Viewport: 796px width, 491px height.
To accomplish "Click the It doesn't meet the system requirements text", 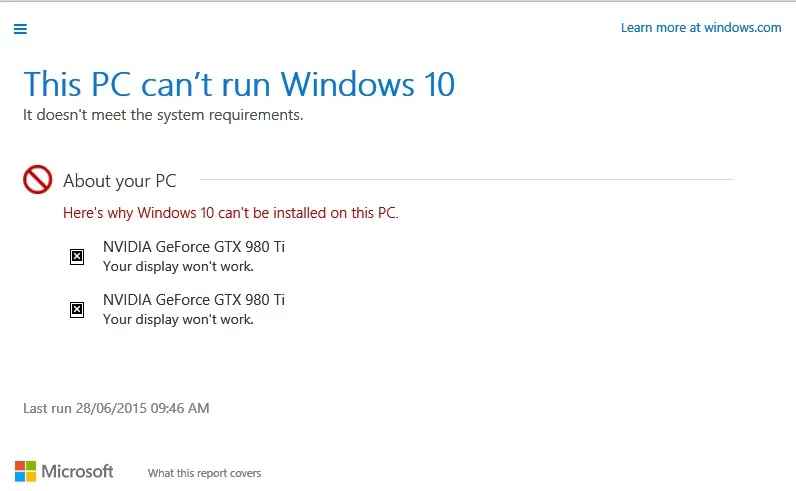I will (x=163, y=115).
